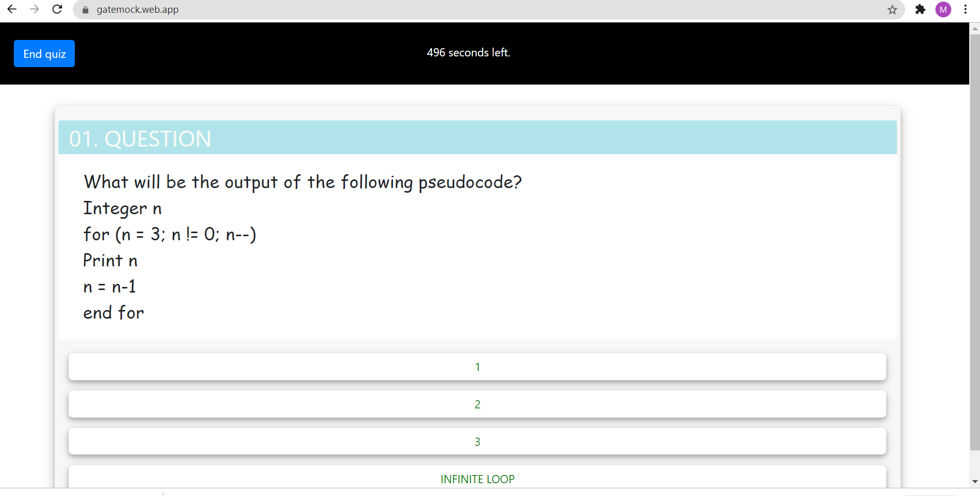Screen dimensions: 980x496
Task: End the quiz
Action: coord(44,54)
